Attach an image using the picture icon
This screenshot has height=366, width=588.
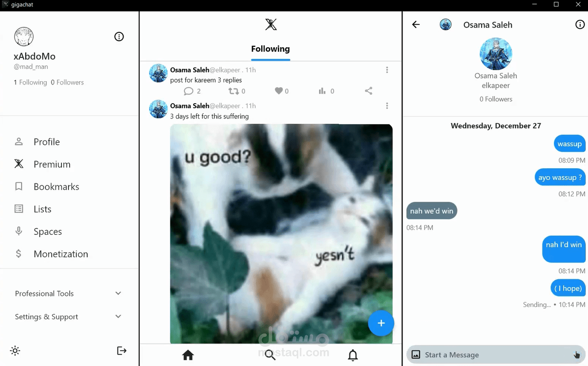point(416,355)
